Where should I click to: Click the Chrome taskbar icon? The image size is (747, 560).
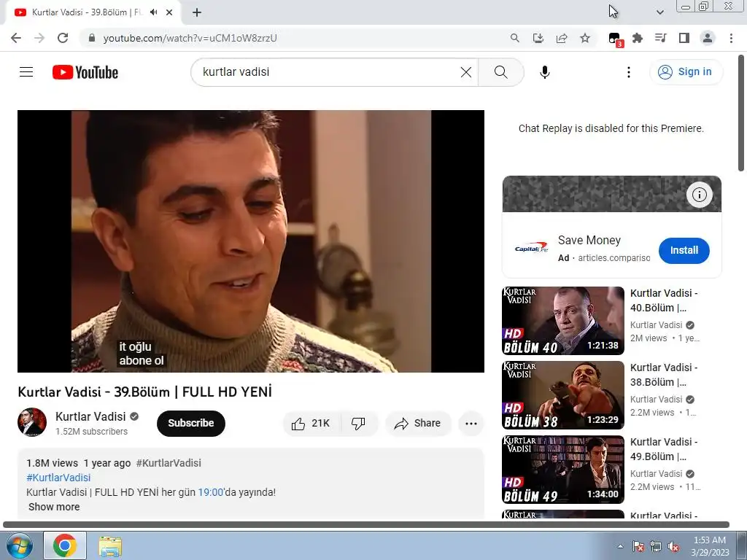(x=65, y=545)
